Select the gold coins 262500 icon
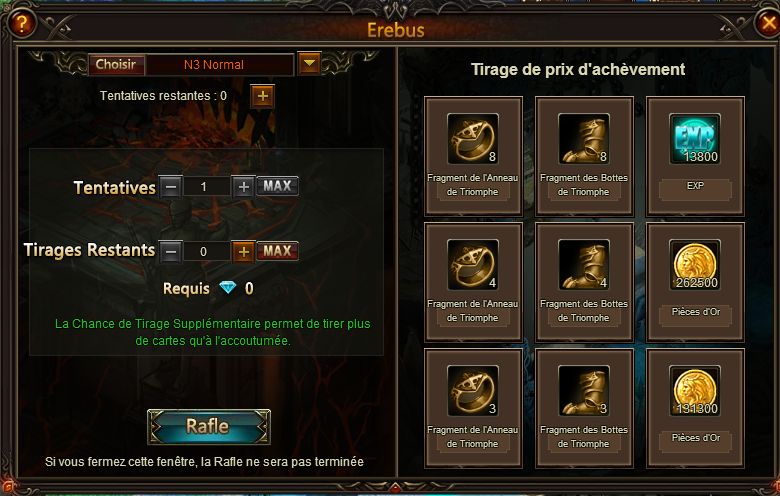780x496 pixels. click(695, 265)
